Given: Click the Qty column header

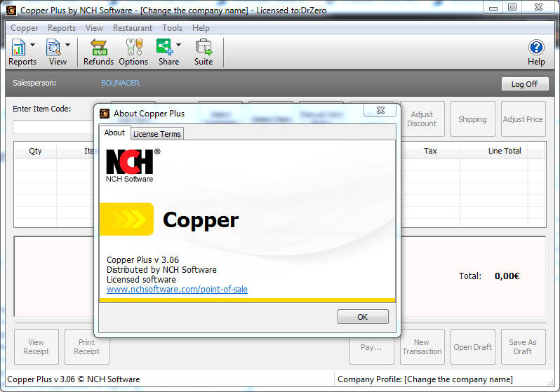Looking at the screenshot, I should [x=35, y=151].
